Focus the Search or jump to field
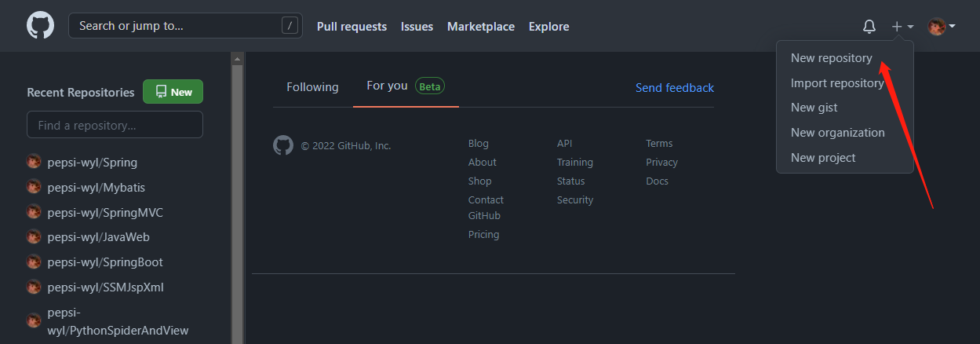This screenshot has height=344, width=980. point(185,26)
